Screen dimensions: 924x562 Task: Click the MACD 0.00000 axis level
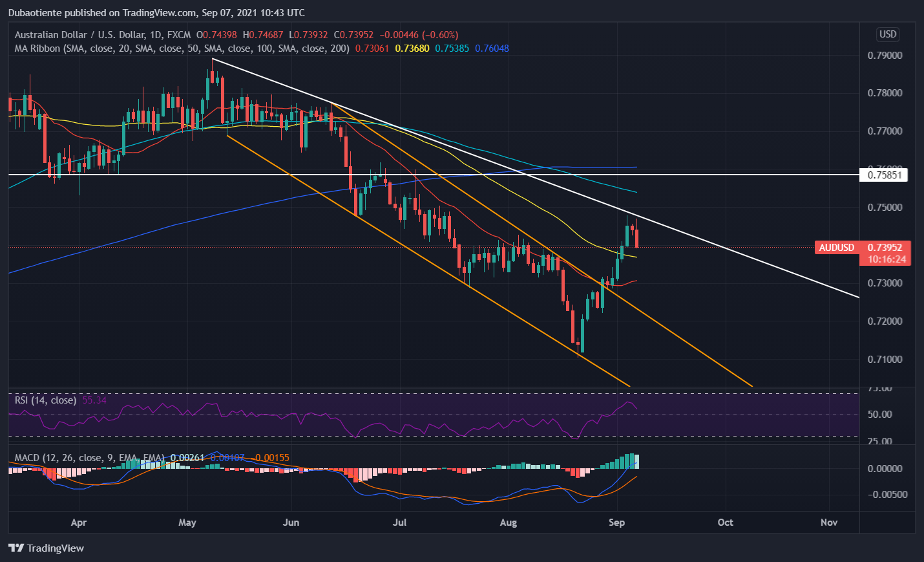[885, 469]
